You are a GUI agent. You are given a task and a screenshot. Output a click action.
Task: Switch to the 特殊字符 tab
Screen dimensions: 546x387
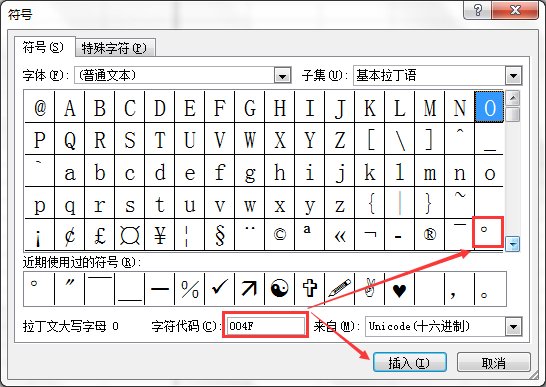pyautogui.click(x=115, y=48)
